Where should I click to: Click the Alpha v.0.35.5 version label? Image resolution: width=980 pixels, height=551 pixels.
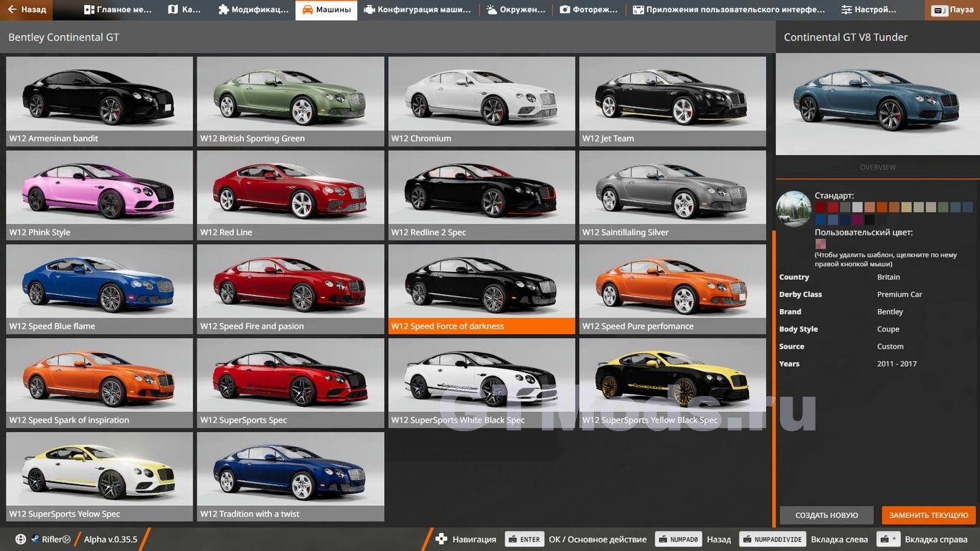click(x=110, y=540)
